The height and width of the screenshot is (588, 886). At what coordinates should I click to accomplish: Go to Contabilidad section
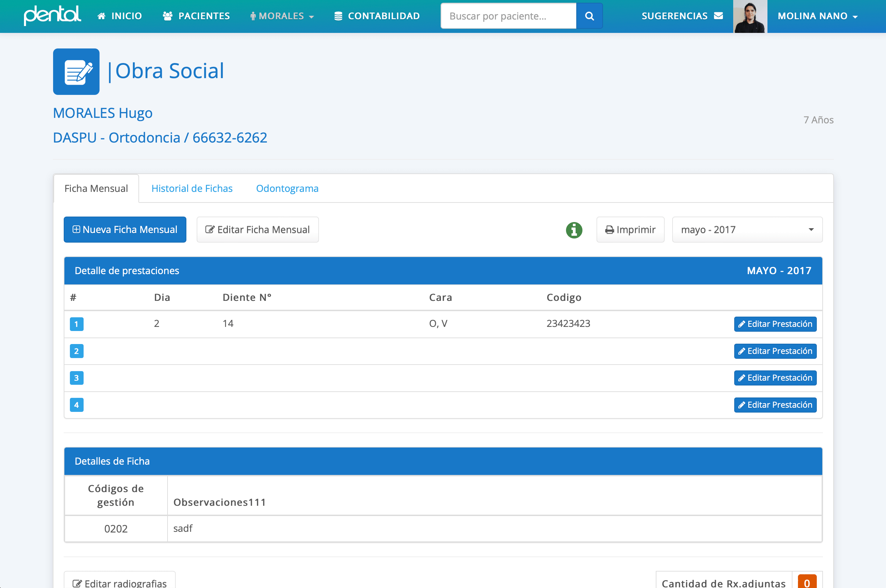point(377,16)
